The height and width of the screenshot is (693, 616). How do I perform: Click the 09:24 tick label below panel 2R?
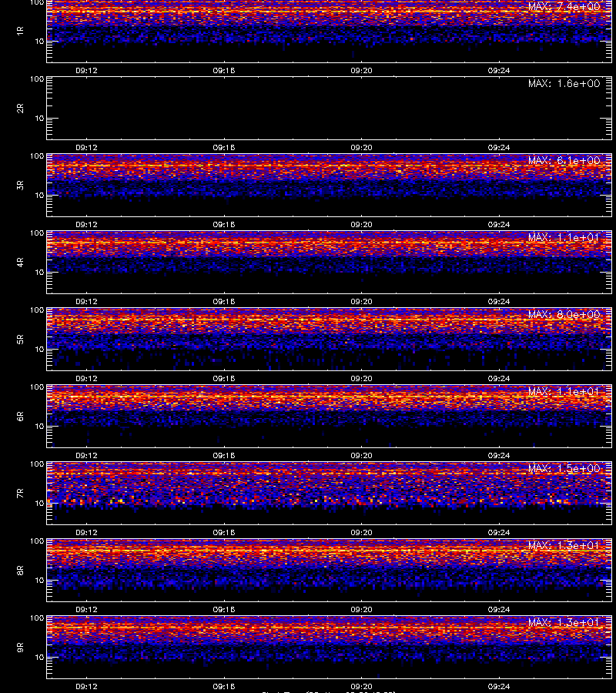click(499, 148)
